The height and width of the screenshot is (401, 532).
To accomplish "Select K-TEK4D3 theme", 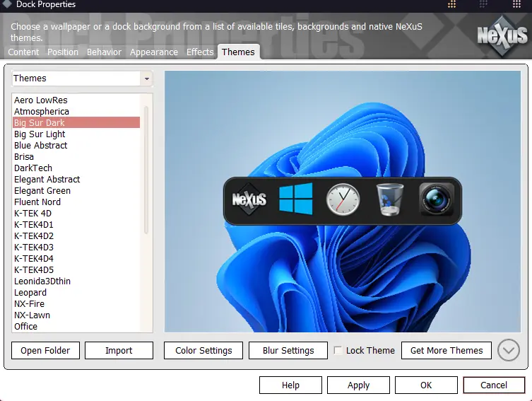I will [76, 248].
